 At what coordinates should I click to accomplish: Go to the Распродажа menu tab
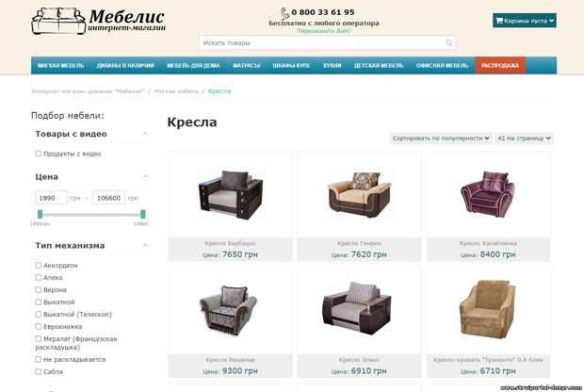(x=500, y=66)
